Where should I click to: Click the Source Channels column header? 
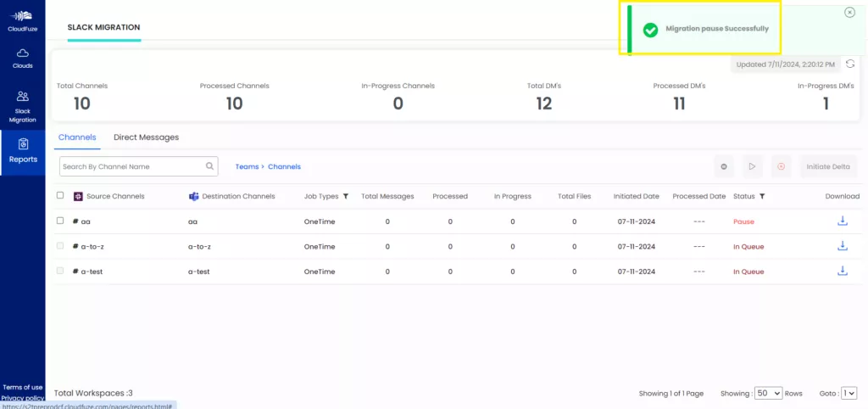pos(114,196)
